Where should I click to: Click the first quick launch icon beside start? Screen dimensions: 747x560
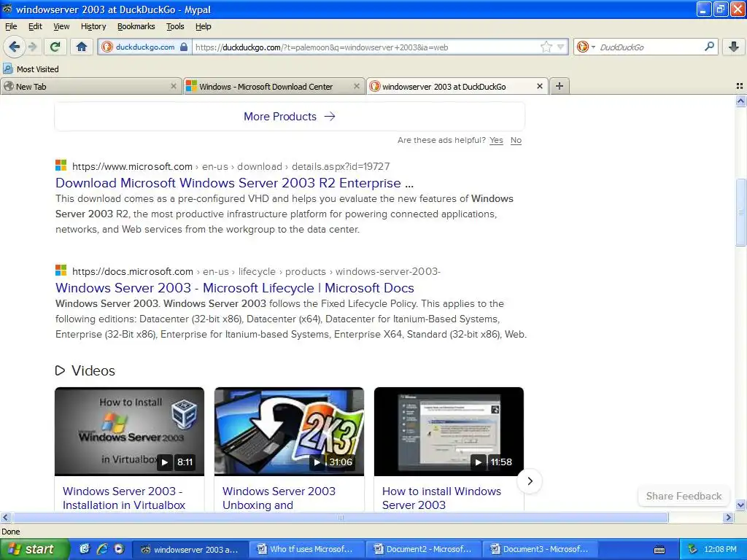point(85,549)
